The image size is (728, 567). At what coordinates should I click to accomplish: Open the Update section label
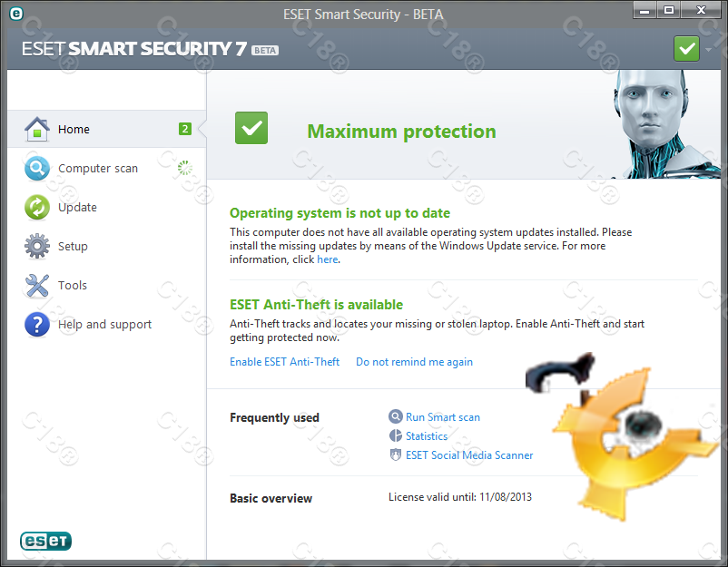(77, 208)
